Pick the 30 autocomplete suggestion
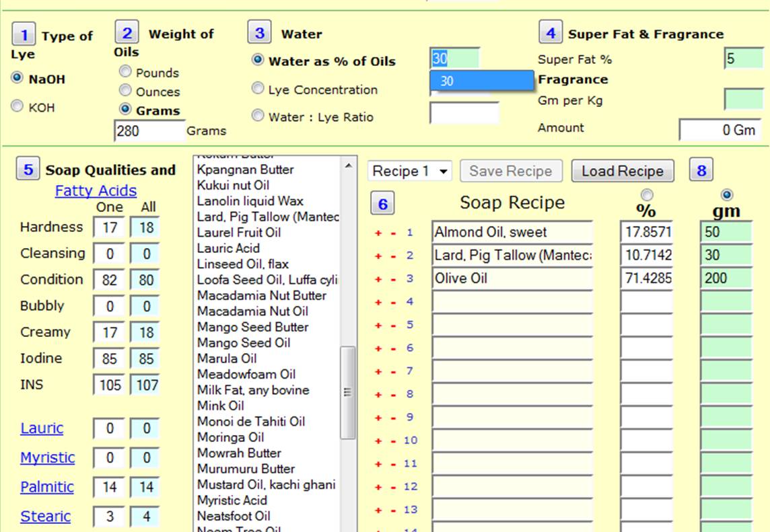This screenshot has height=532, width=770. click(x=482, y=81)
